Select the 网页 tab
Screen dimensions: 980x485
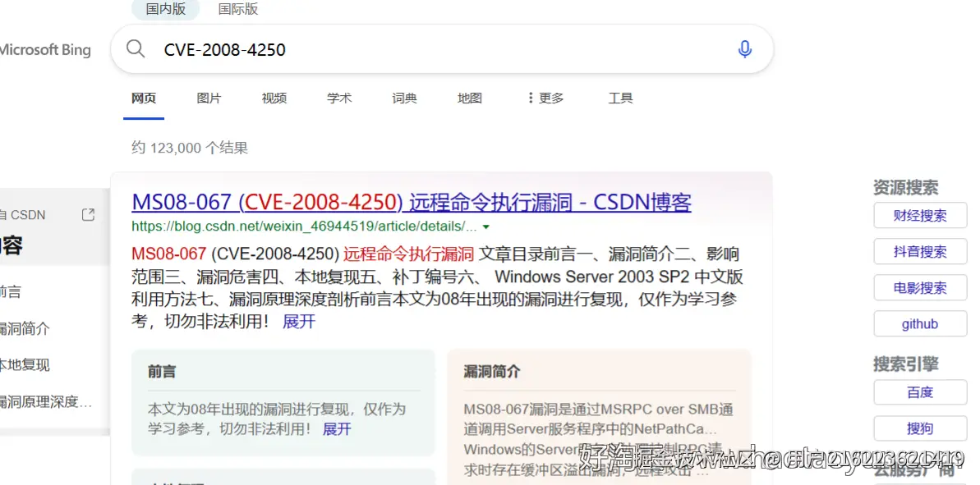(144, 98)
